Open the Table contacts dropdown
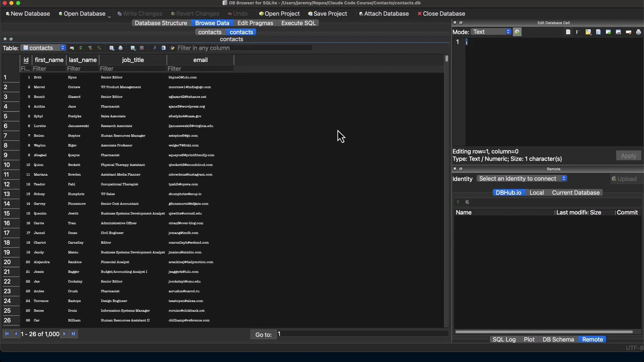644x362 pixels. (43, 48)
